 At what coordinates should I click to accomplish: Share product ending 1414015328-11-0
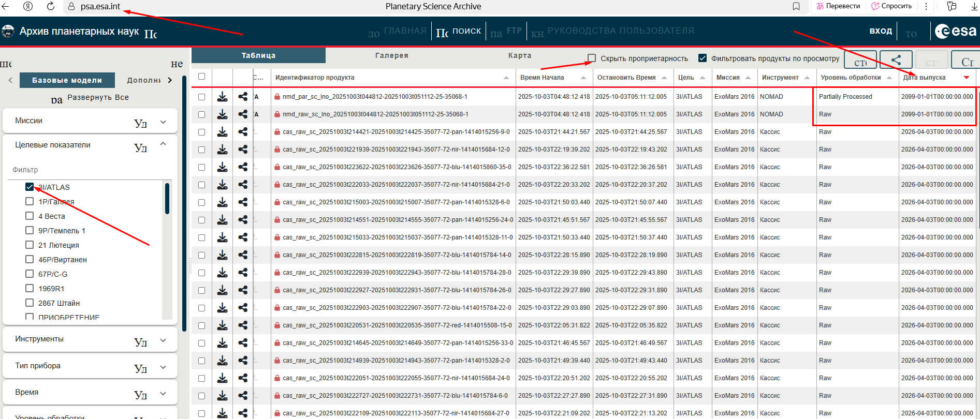coord(243,237)
